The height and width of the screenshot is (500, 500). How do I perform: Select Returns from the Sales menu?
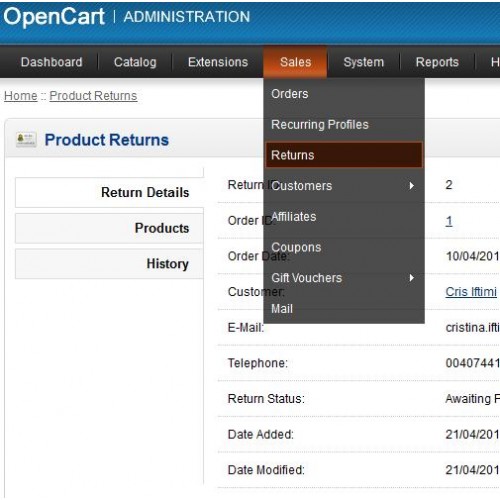click(x=344, y=155)
